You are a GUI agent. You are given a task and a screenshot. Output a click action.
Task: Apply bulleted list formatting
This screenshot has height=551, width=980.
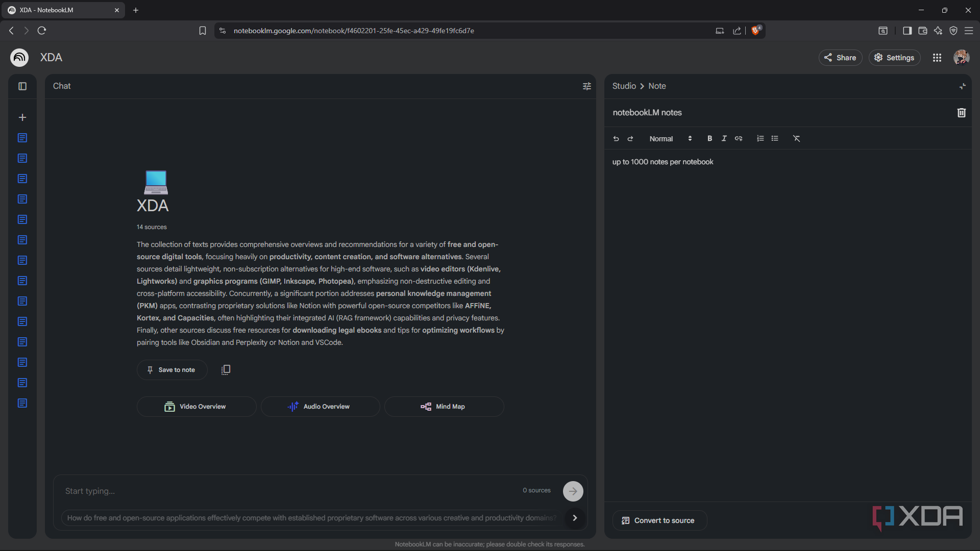(775, 139)
